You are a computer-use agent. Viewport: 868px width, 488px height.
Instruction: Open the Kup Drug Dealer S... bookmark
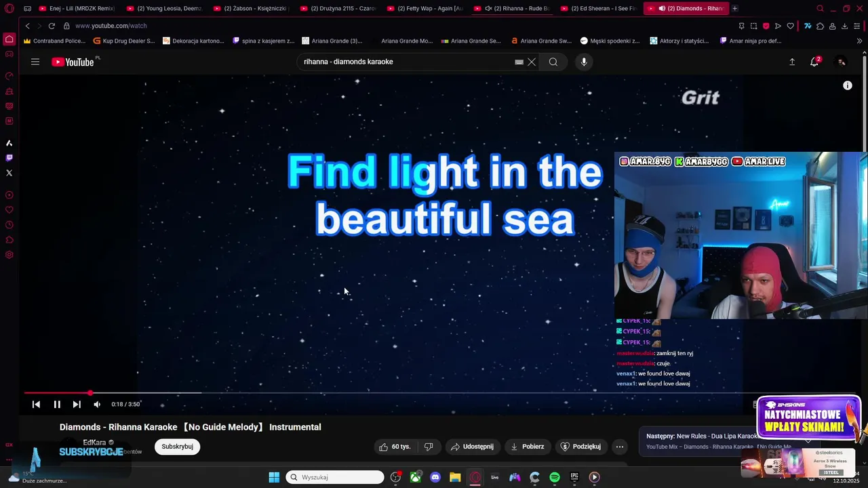(124, 41)
